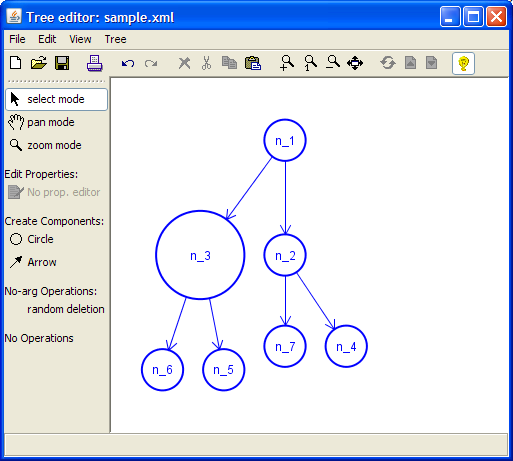Click the fit-to-window arrows icon
Image resolution: width=513 pixels, height=461 pixels.
pos(355,63)
